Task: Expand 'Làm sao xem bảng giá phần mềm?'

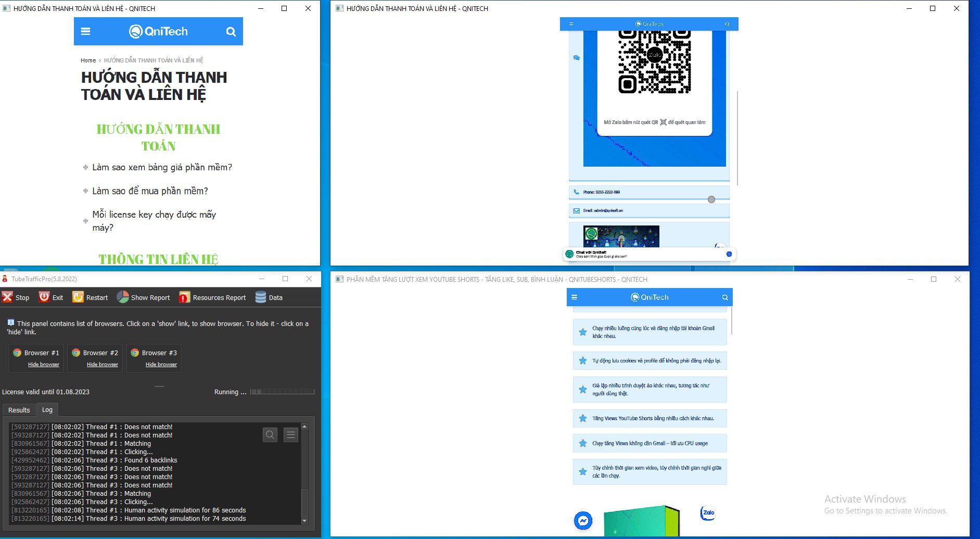Action: 158,167
